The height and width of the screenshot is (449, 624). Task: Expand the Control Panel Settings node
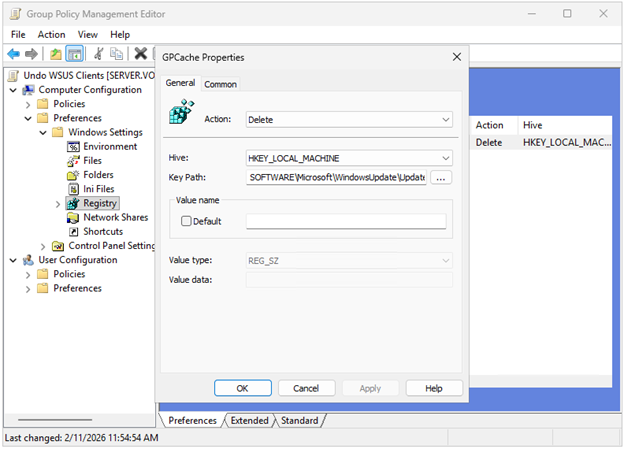(42, 246)
